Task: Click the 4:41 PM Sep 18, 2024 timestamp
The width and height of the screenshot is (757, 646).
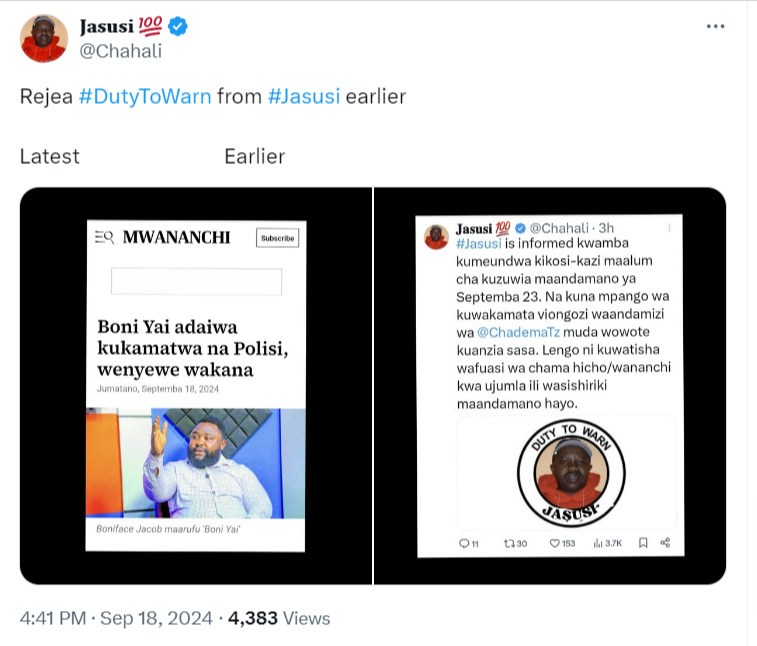Action: click(x=116, y=618)
